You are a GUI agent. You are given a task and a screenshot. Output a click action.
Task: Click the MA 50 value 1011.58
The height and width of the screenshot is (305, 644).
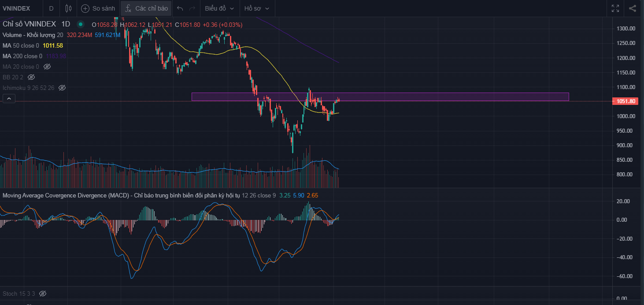pos(53,45)
